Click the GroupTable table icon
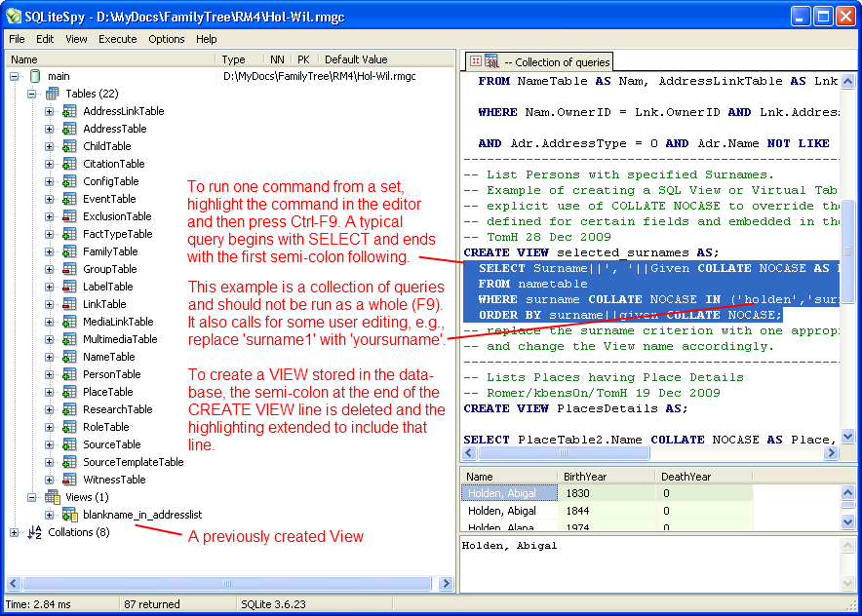This screenshot has width=862, height=616. (x=69, y=269)
